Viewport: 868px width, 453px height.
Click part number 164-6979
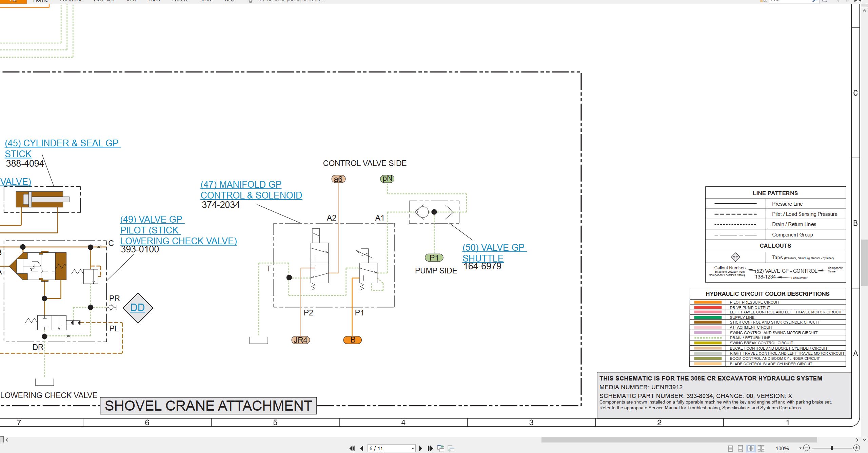(x=482, y=266)
